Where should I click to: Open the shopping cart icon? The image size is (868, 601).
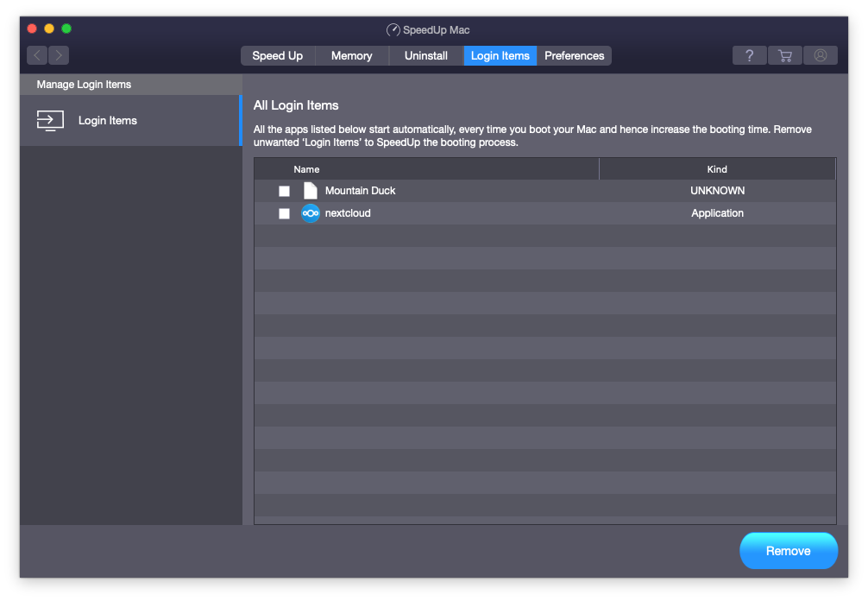point(784,55)
